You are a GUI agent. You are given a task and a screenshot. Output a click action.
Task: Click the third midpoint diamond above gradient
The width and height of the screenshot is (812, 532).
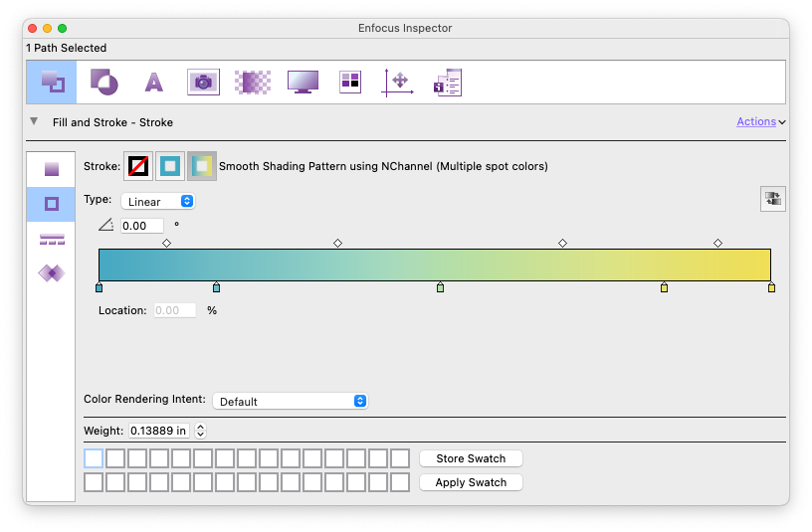(562, 243)
